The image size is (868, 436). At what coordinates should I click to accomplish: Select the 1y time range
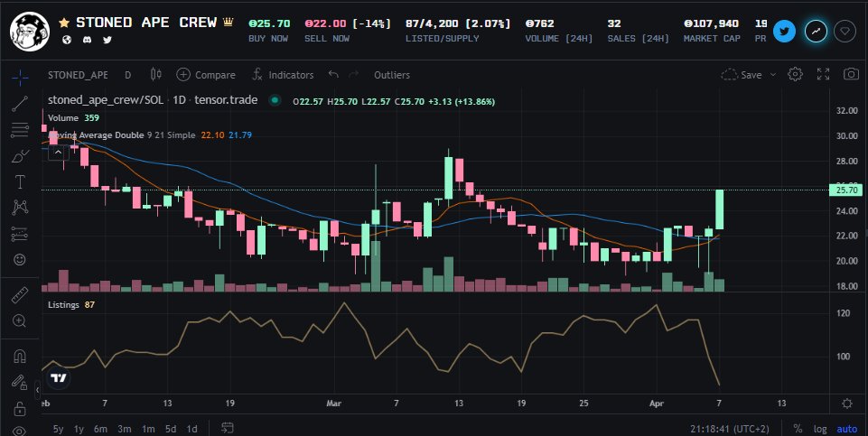pyautogui.click(x=79, y=429)
